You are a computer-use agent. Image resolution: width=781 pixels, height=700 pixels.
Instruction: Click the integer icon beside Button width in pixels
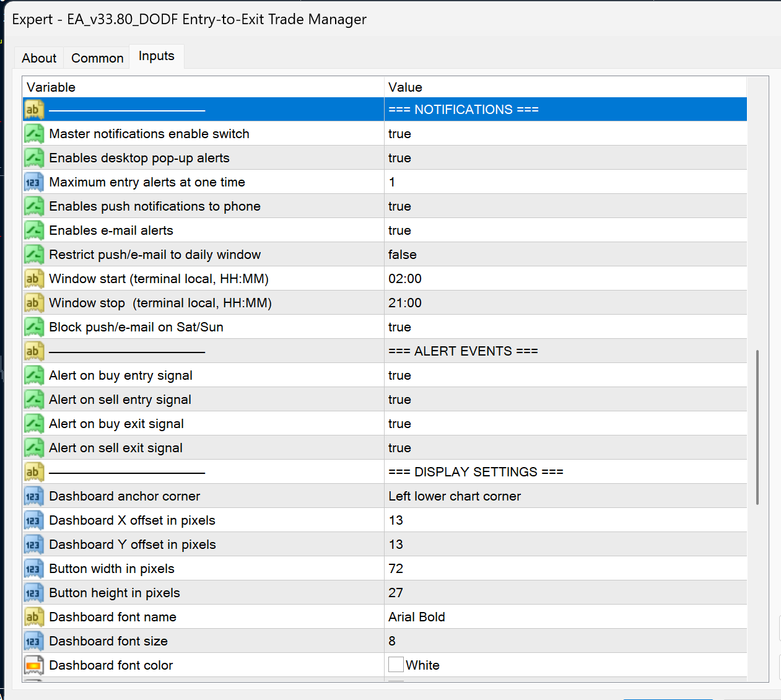tap(34, 569)
